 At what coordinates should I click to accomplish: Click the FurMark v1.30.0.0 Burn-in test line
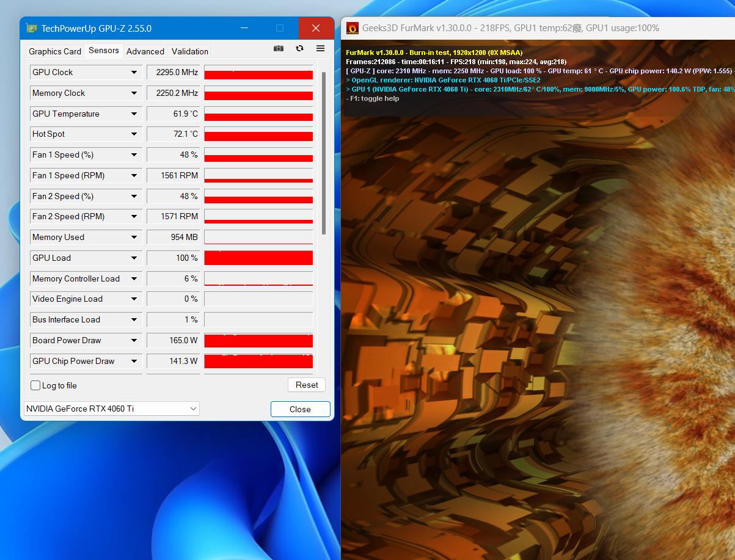(x=434, y=53)
